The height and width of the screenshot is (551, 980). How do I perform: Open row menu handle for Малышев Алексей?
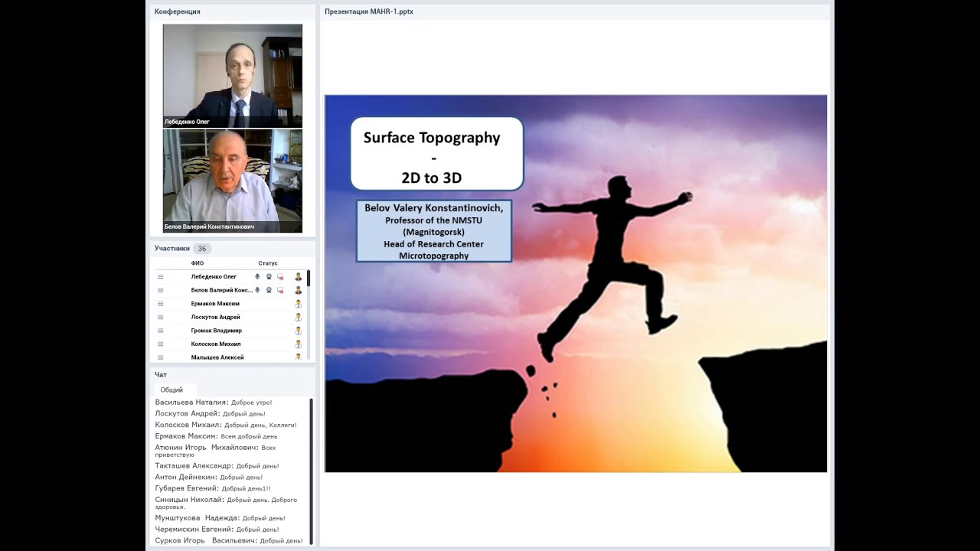[160, 357]
